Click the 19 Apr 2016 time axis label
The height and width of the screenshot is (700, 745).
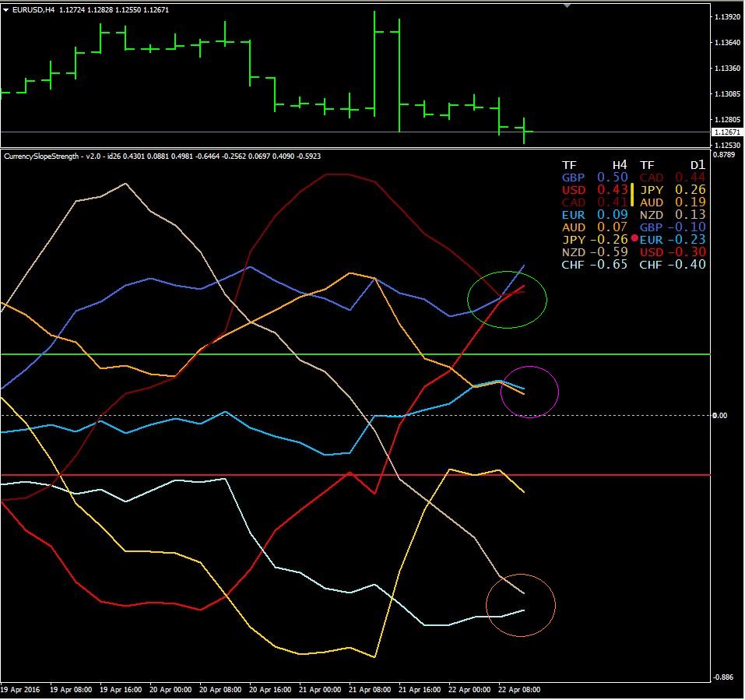click(x=20, y=690)
